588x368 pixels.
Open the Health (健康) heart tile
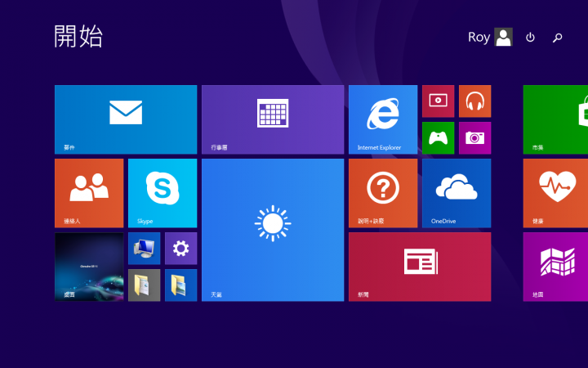point(555,192)
